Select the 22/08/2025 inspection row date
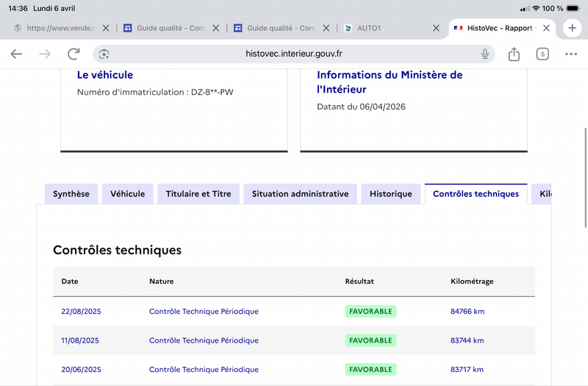The width and height of the screenshot is (588, 386). click(81, 312)
